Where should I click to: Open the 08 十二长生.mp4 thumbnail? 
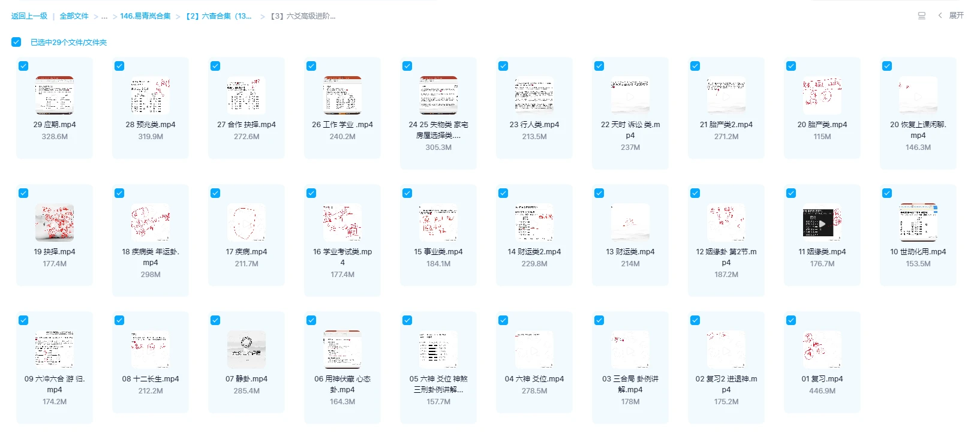pyautogui.click(x=151, y=350)
